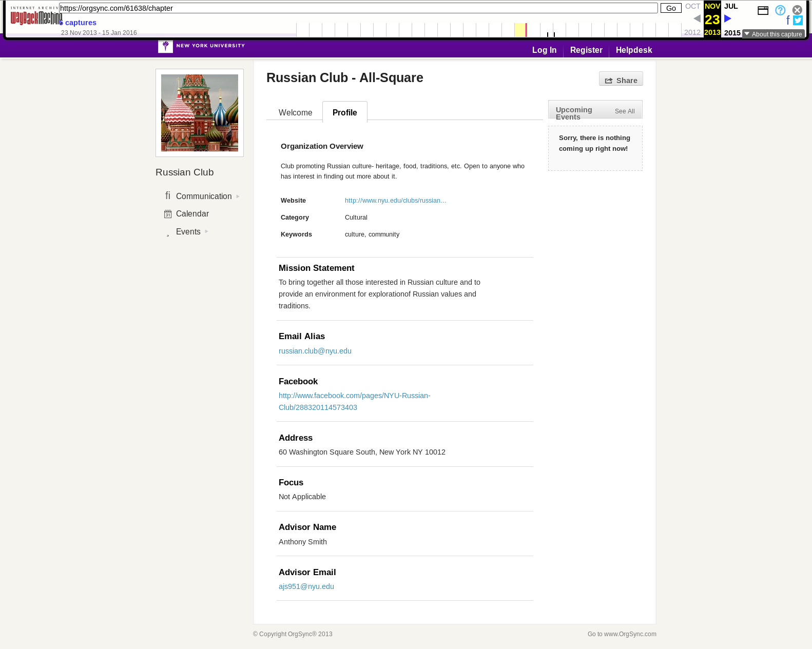Expand the Communication submenu arrow
The height and width of the screenshot is (649, 812).
[x=238, y=196]
